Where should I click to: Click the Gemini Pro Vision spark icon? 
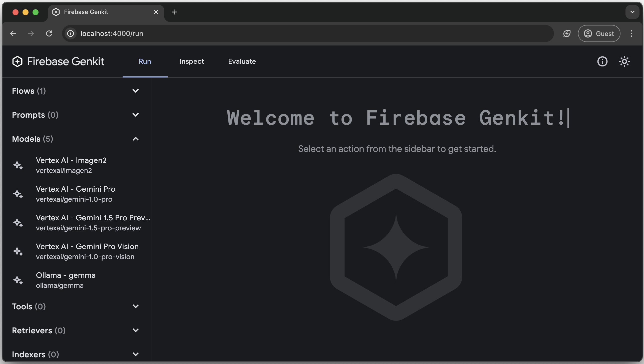pos(18,251)
